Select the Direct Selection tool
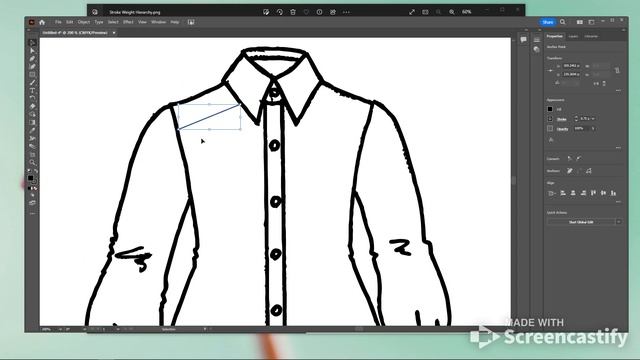This screenshot has width=640, height=360. point(33,51)
